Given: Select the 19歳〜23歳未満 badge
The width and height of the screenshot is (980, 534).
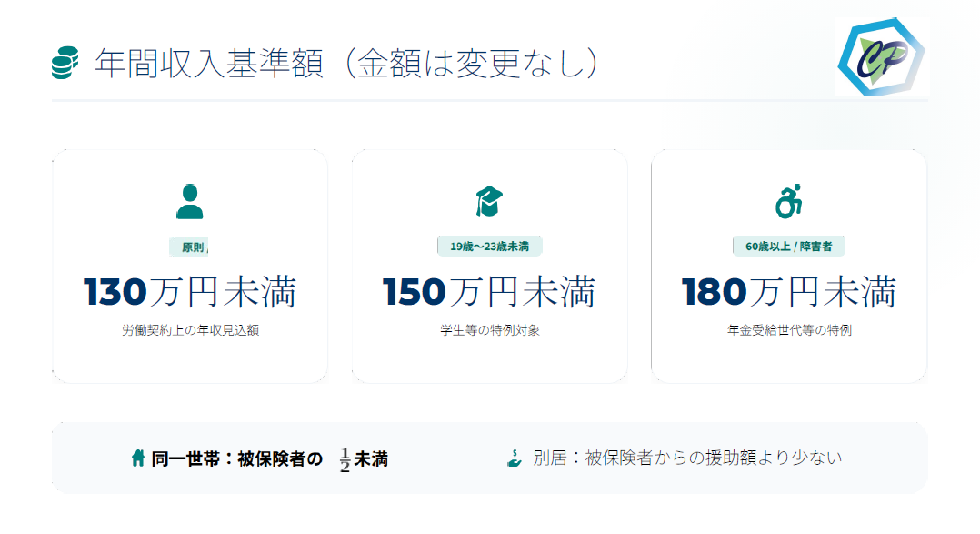Looking at the screenshot, I should click(x=489, y=247).
